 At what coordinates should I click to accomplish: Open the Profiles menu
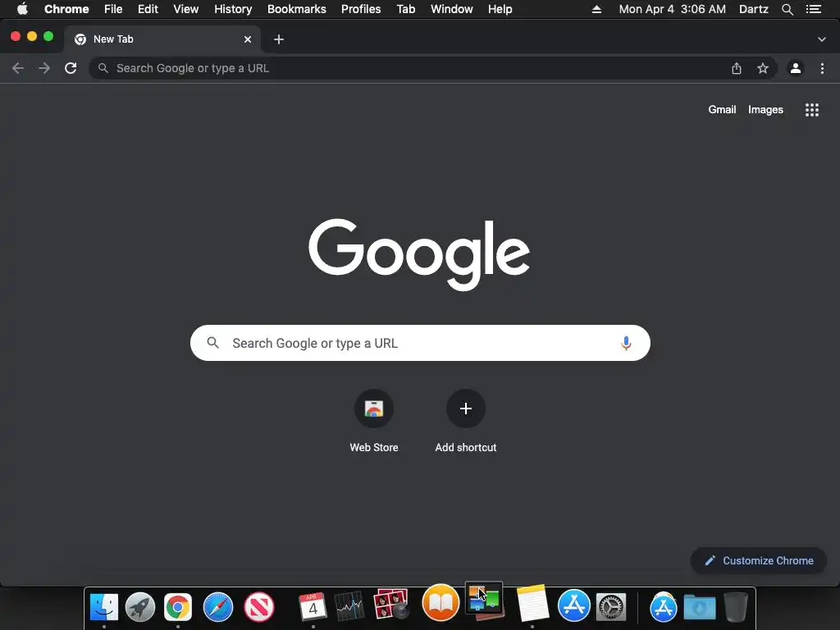[361, 9]
